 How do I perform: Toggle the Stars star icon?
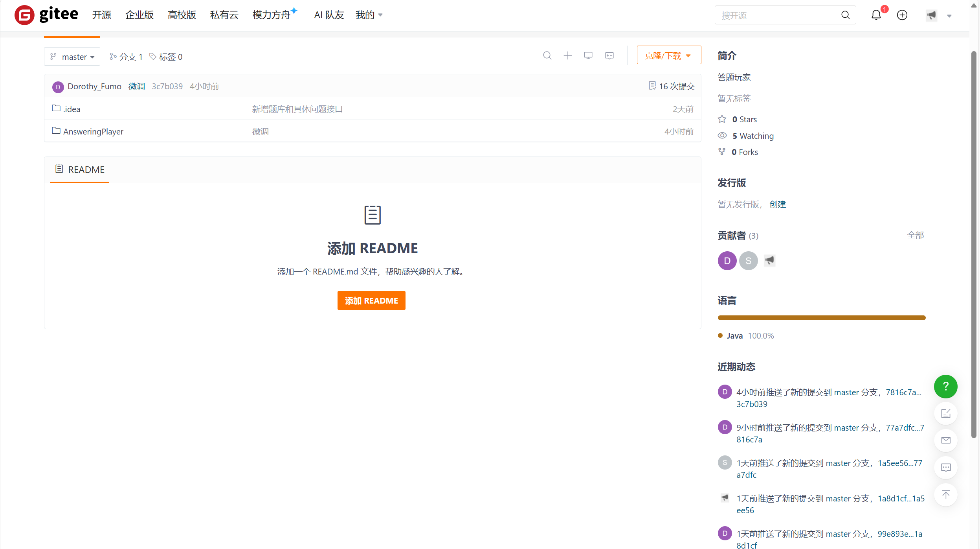pyautogui.click(x=722, y=119)
